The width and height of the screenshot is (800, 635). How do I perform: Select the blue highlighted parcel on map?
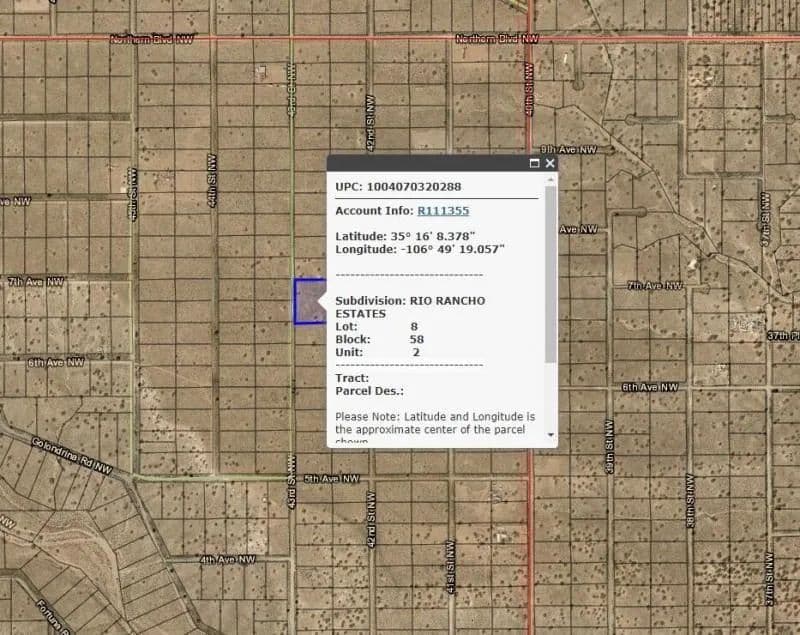(x=306, y=301)
